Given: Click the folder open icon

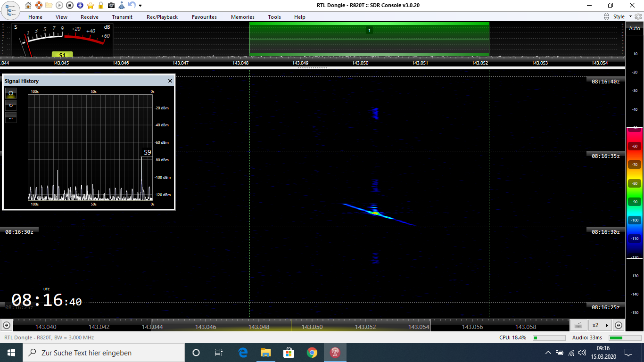Looking at the screenshot, I should click(x=49, y=5).
